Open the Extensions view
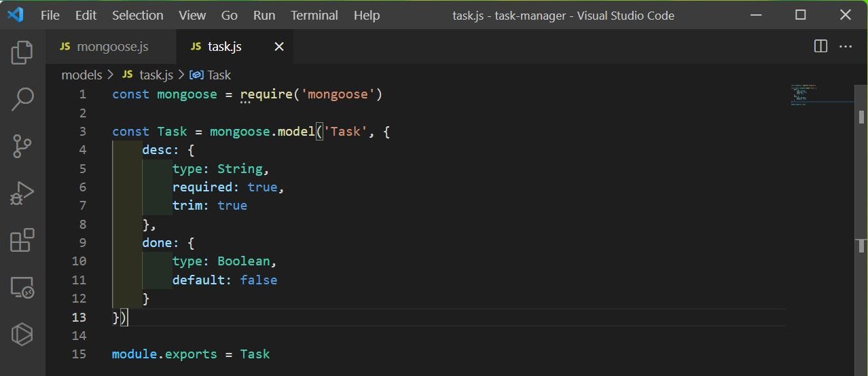868x376 pixels. [x=22, y=240]
